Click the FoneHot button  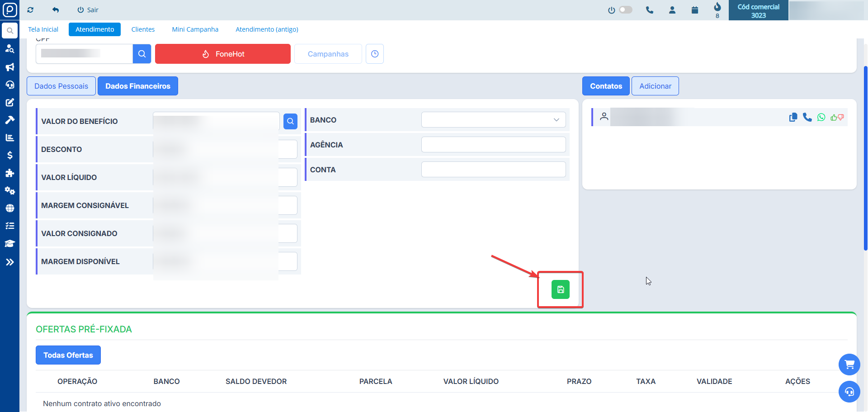point(222,54)
